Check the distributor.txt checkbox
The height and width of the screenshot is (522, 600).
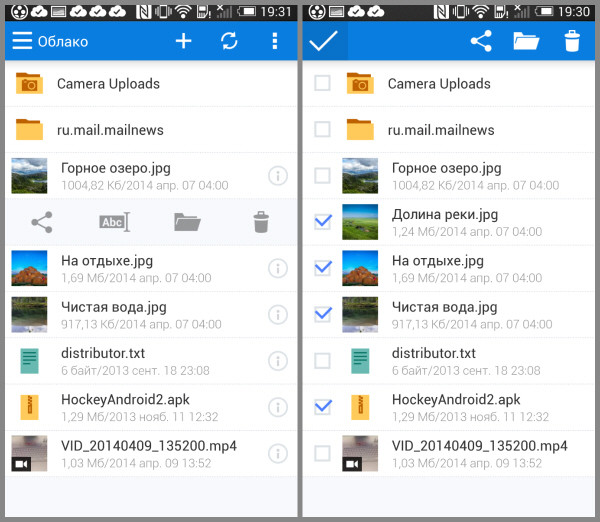tap(322, 361)
